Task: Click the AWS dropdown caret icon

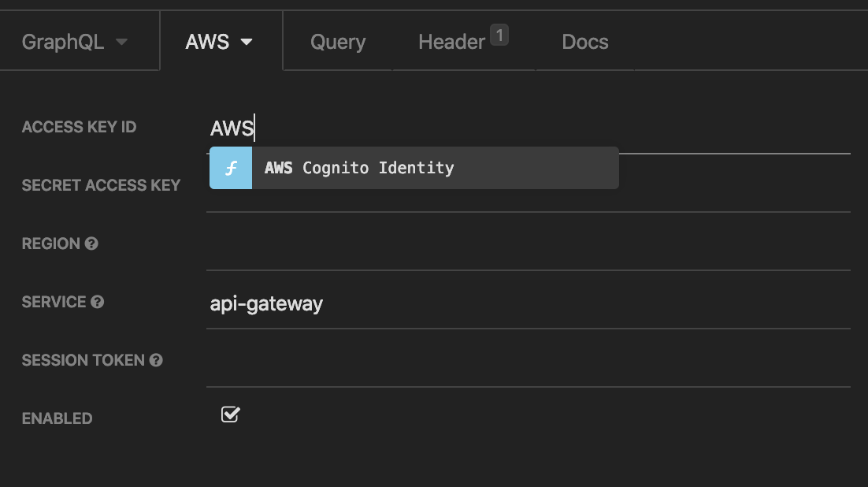Action: point(247,42)
